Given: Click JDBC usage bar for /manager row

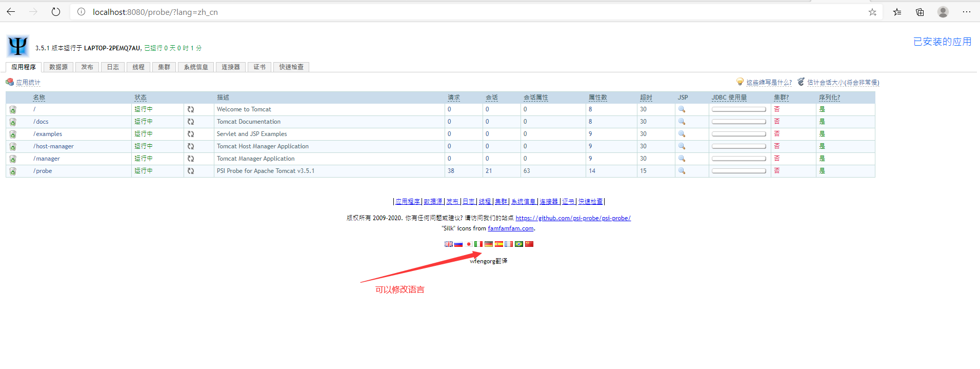Looking at the screenshot, I should point(739,159).
